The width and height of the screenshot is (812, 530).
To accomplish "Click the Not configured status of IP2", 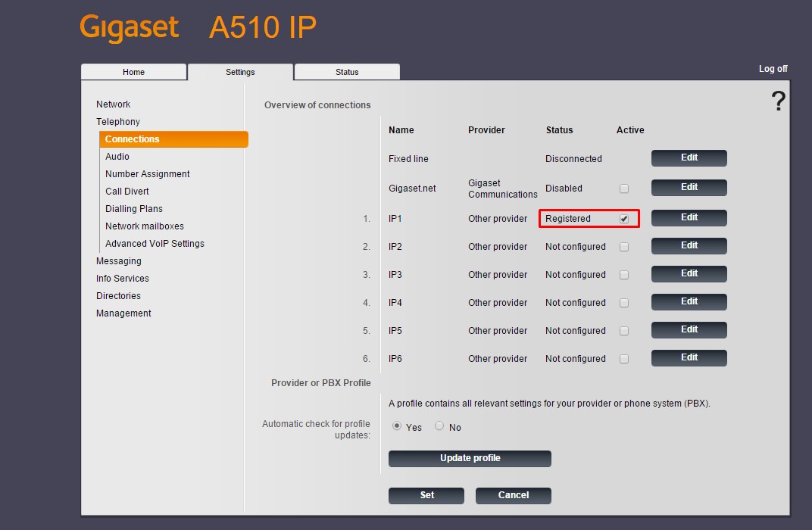I will pos(576,247).
